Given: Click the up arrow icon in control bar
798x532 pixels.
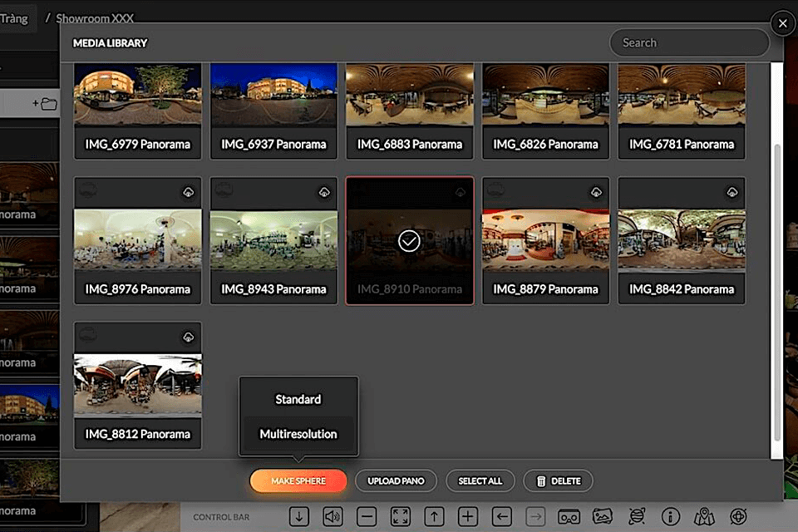Looking at the screenshot, I should click(434, 517).
